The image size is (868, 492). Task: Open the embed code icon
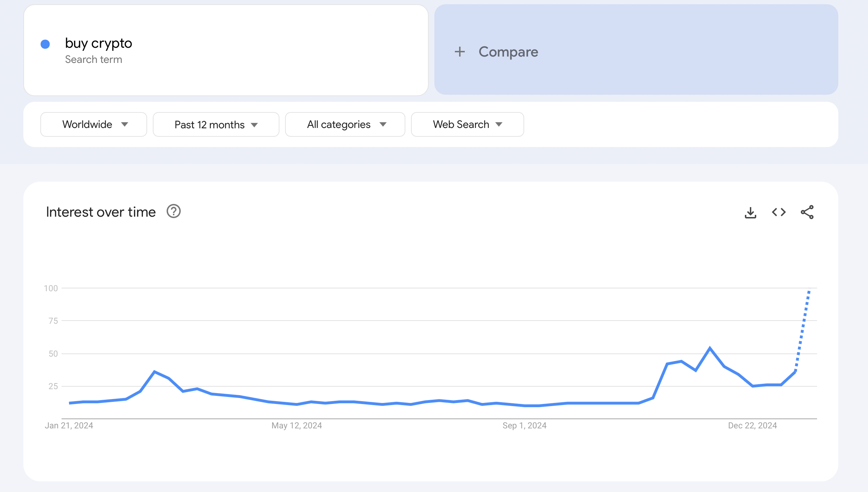coord(779,212)
